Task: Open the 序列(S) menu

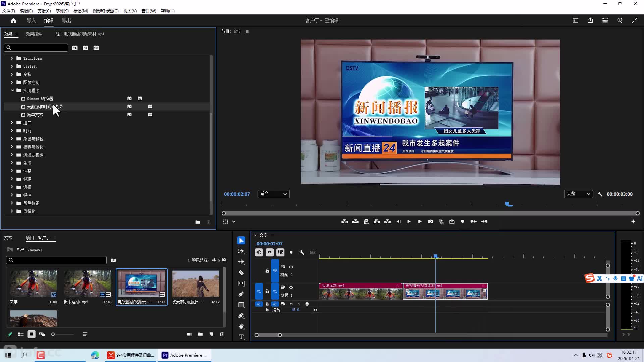Action: point(62,11)
